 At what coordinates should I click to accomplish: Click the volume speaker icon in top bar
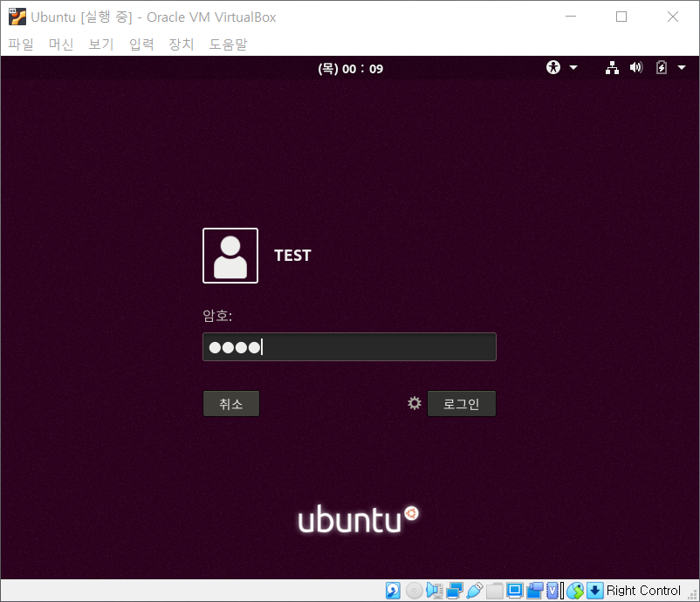pyautogui.click(x=636, y=67)
